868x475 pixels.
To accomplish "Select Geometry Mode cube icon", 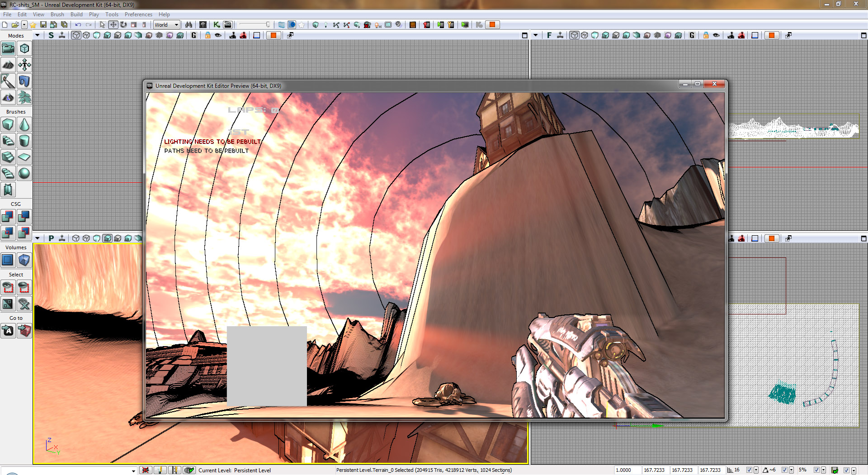I will pyautogui.click(x=24, y=48).
